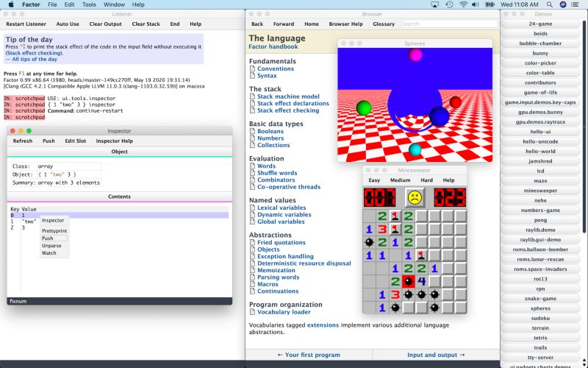Click the AirPlay display icon in the menu bar

[435, 4]
